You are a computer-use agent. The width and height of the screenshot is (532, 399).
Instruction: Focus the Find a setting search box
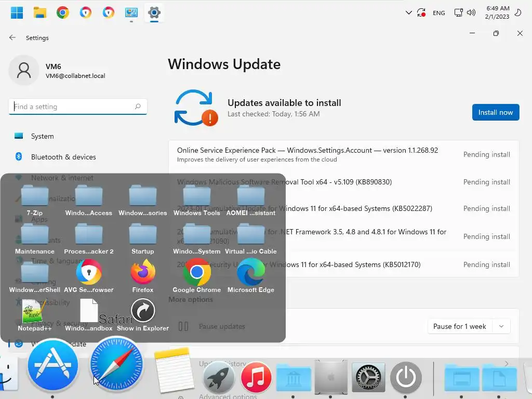tap(78, 107)
